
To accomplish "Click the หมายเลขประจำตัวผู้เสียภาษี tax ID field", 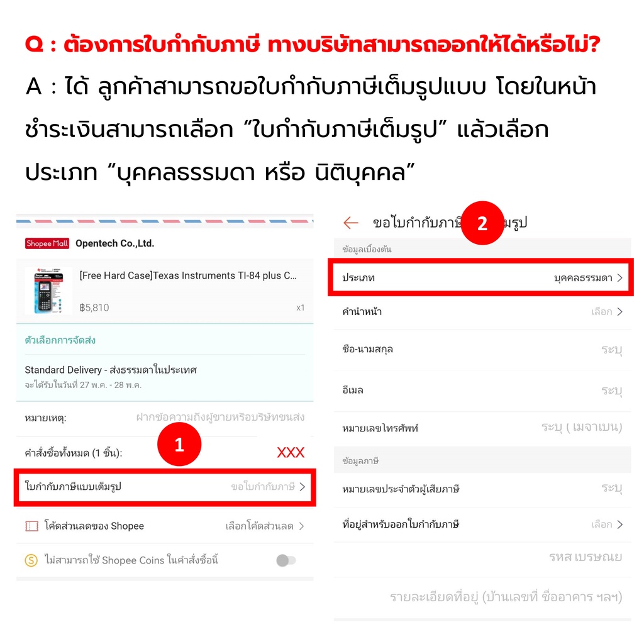I will click(482, 489).
